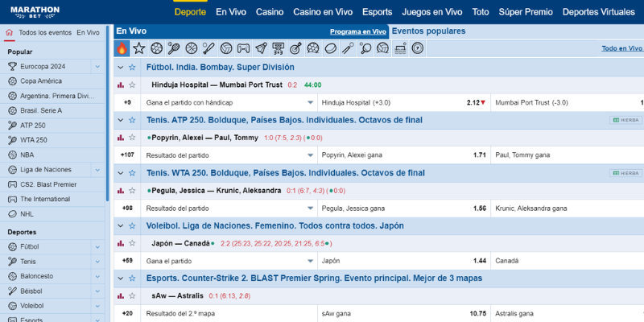Star the Tenis WTA 250 Bolduque league

click(x=132, y=173)
